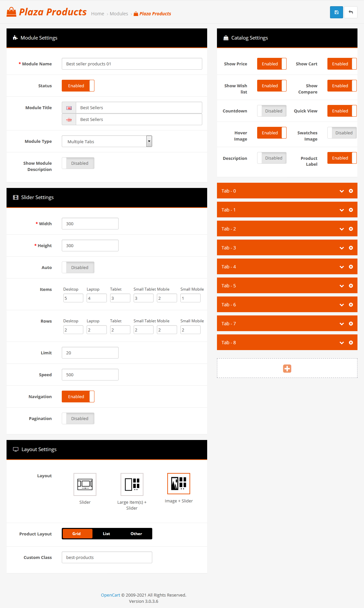Select the Large Item(s) + Slider layout icon
Screen dimensions: 364x608
(132, 484)
